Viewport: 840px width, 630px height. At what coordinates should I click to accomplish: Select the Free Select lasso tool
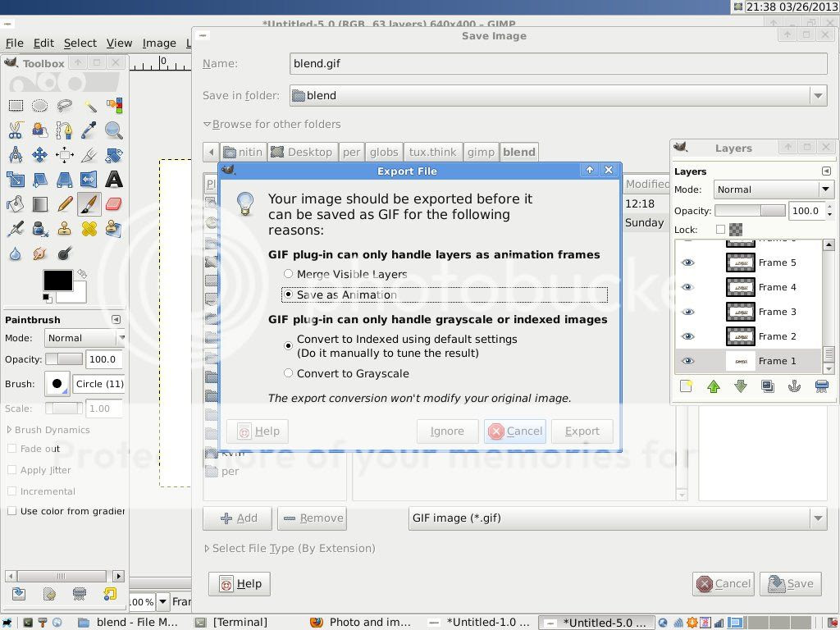coord(64,106)
